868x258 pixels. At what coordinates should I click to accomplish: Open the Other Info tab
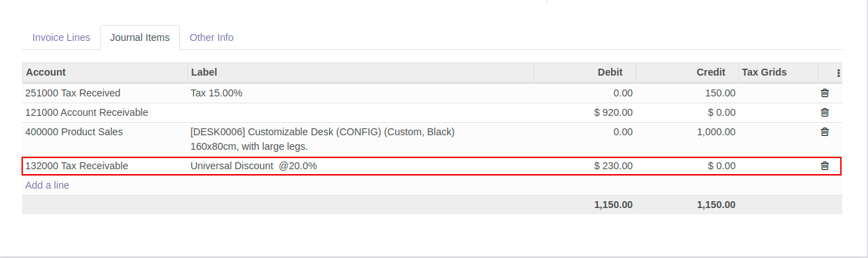(x=212, y=37)
